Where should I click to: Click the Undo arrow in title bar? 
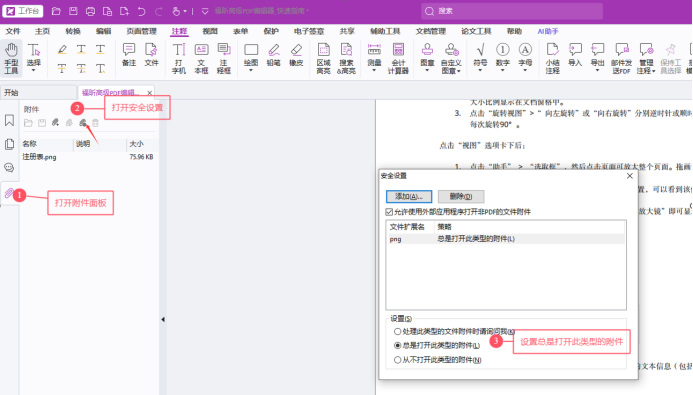click(141, 11)
